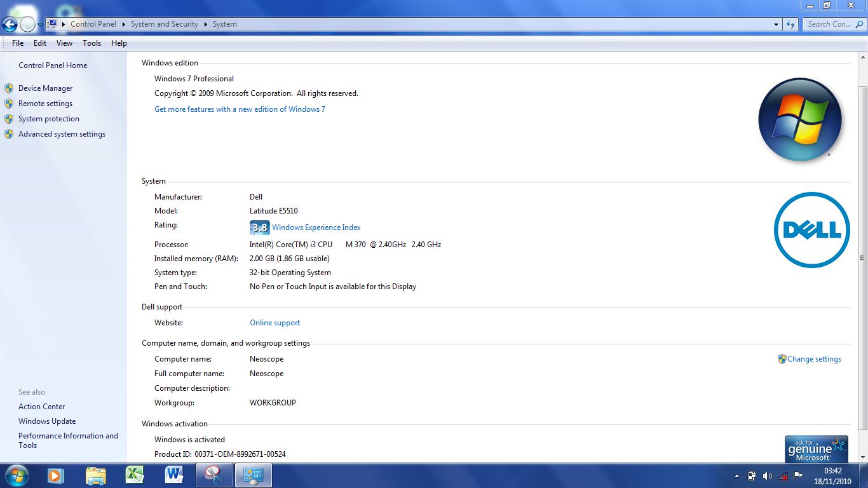Click the Control Panel taskbar button
This screenshot has width=868, height=488.
[254, 475]
